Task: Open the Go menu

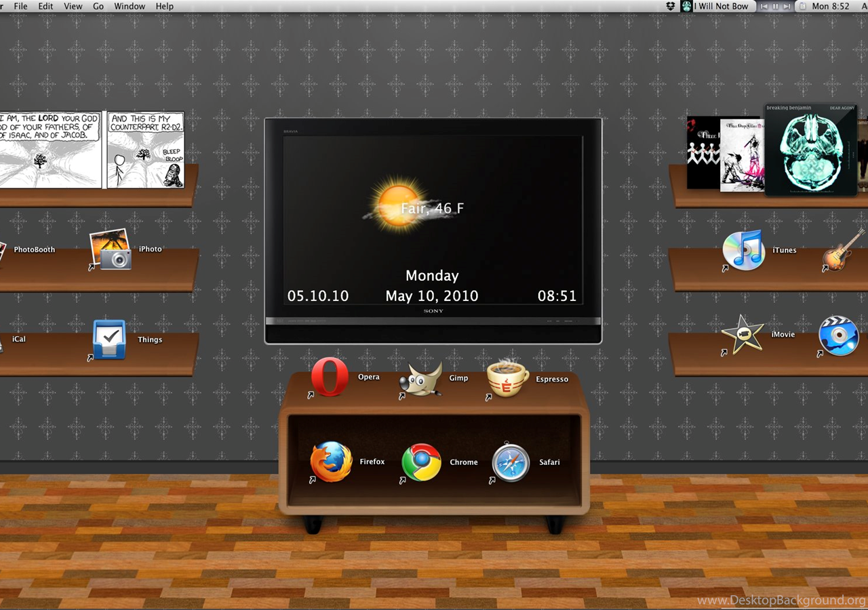Action: point(98,6)
